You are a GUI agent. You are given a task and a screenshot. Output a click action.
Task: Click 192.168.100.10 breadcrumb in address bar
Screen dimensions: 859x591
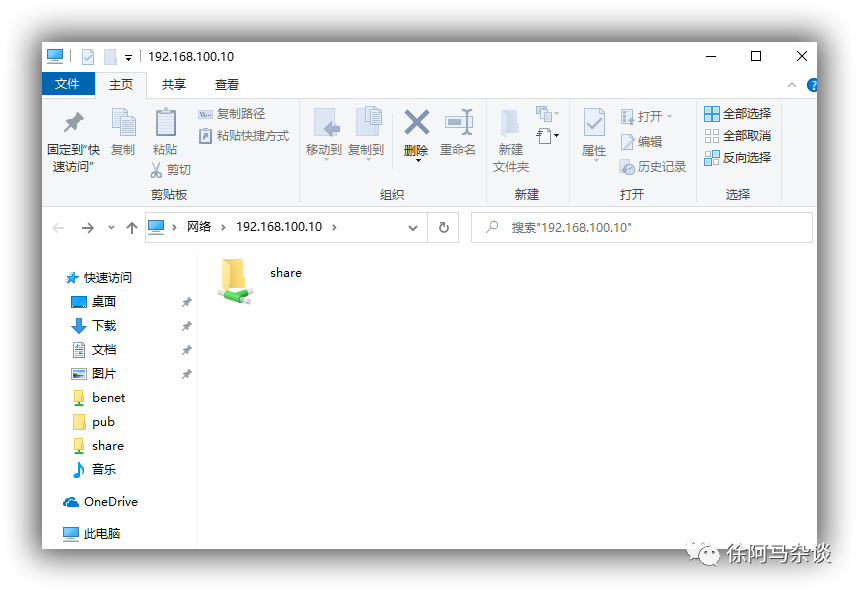coord(279,227)
